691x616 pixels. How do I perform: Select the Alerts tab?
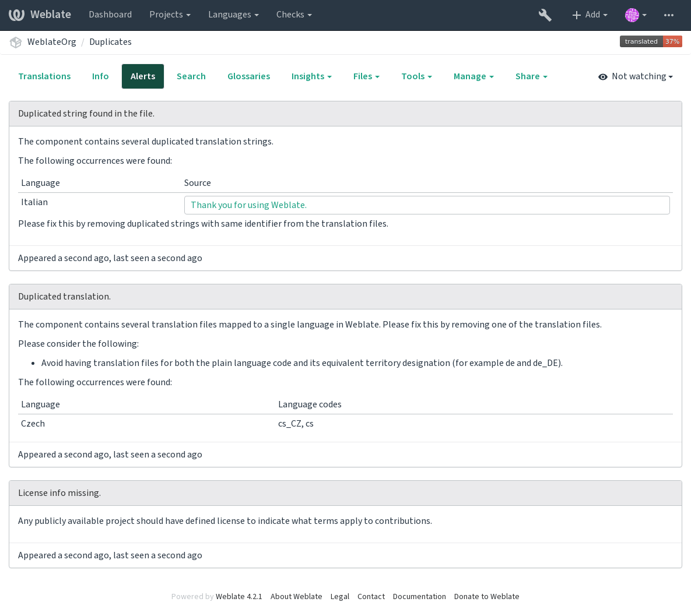click(x=143, y=76)
